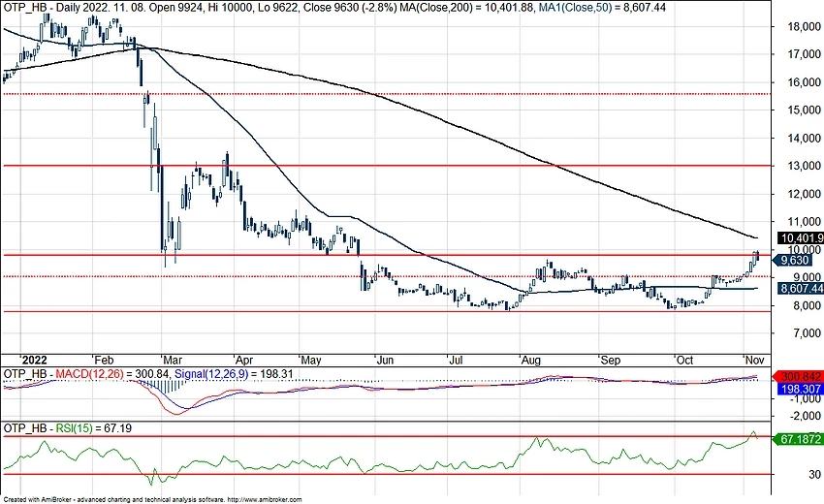Image resolution: width=824 pixels, height=504 pixels.
Task: Click the 2022 label on time axis
Action: (34, 360)
